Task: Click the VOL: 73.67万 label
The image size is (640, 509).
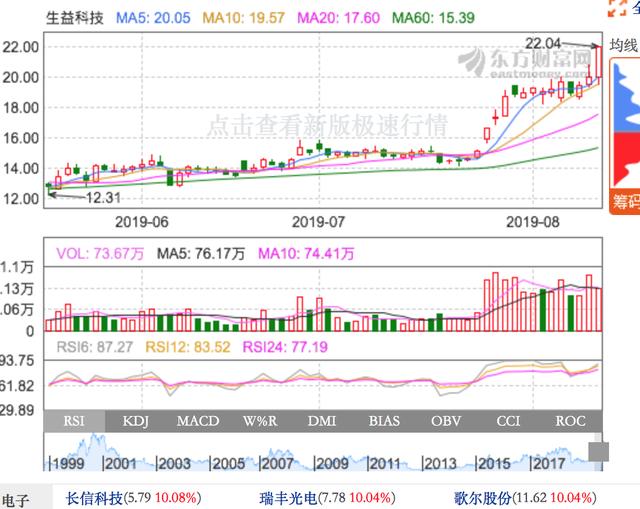Action: 100,253
